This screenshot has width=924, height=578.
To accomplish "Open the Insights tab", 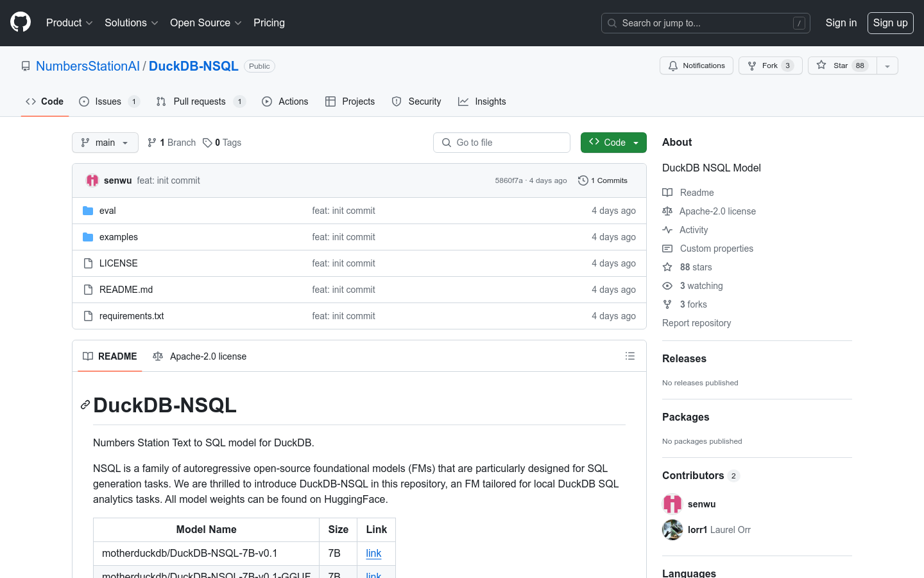I will pos(482,101).
